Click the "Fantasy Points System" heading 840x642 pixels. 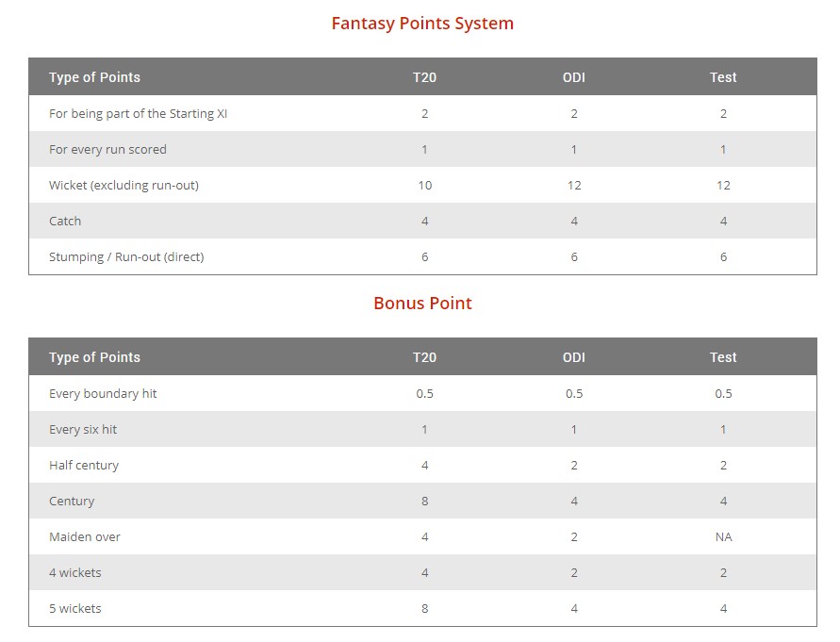pos(422,24)
